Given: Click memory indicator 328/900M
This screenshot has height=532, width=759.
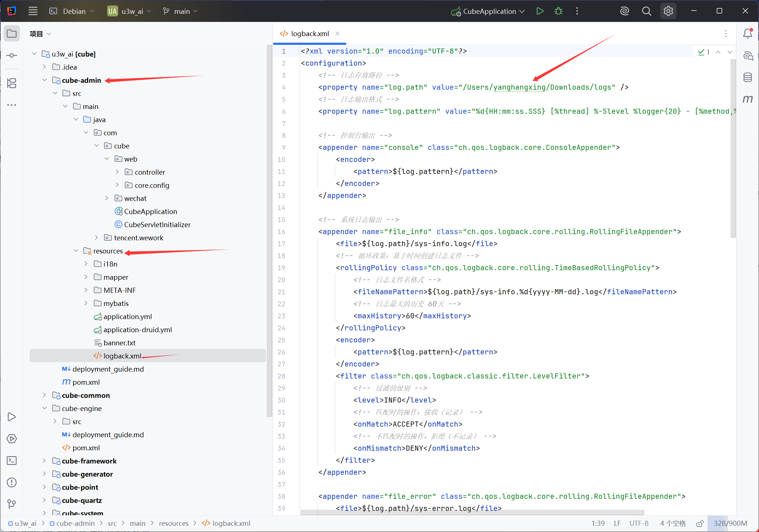Looking at the screenshot, I should [x=730, y=524].
